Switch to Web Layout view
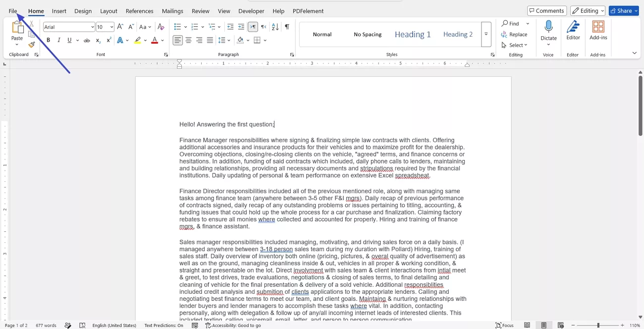Screen dimensions: 644x329 [x=561, y=326]
